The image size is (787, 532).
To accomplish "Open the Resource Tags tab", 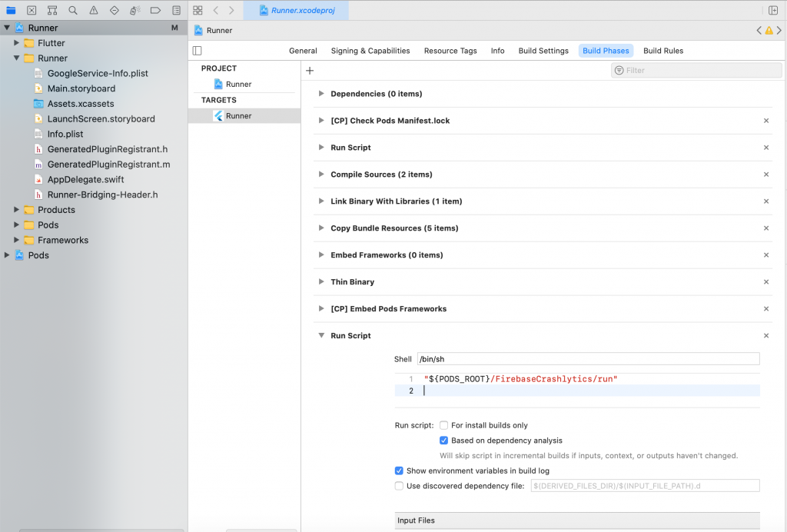I will [450, 51].
